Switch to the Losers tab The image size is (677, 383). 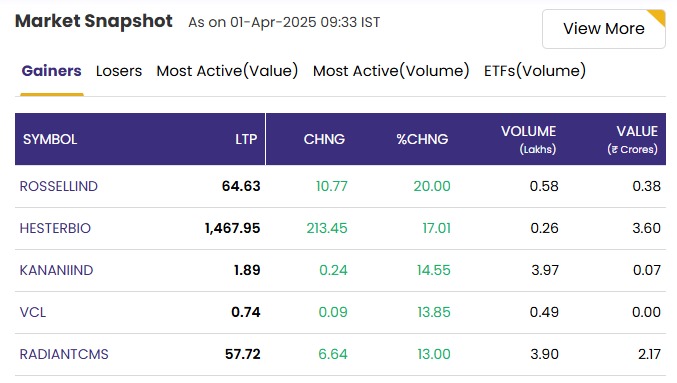[119, 71]
